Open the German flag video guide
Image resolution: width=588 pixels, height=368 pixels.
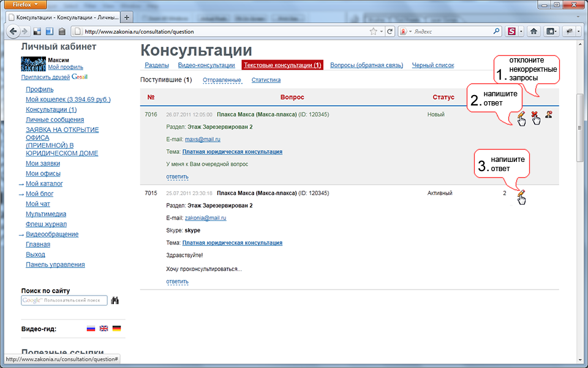click(x=116, y=329)
